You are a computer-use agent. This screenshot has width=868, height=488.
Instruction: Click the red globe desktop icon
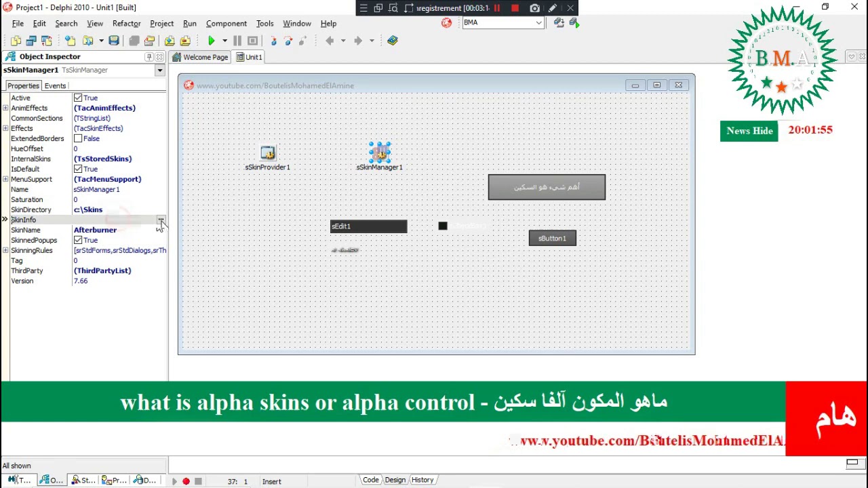[446, 23]
